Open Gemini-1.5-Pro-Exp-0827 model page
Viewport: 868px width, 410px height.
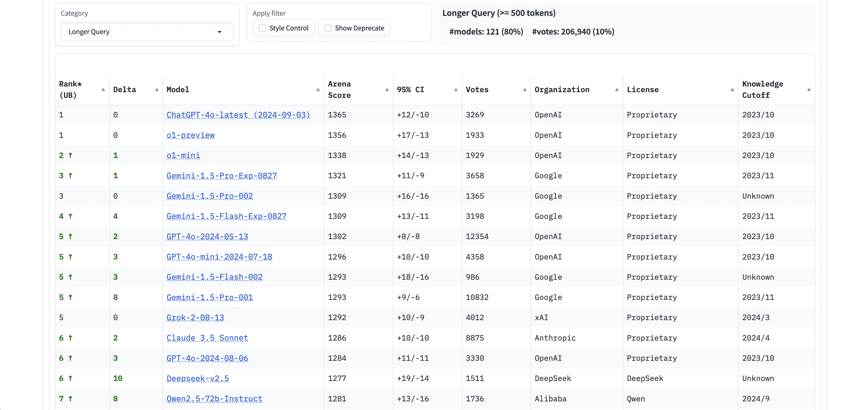pos(221,176)
